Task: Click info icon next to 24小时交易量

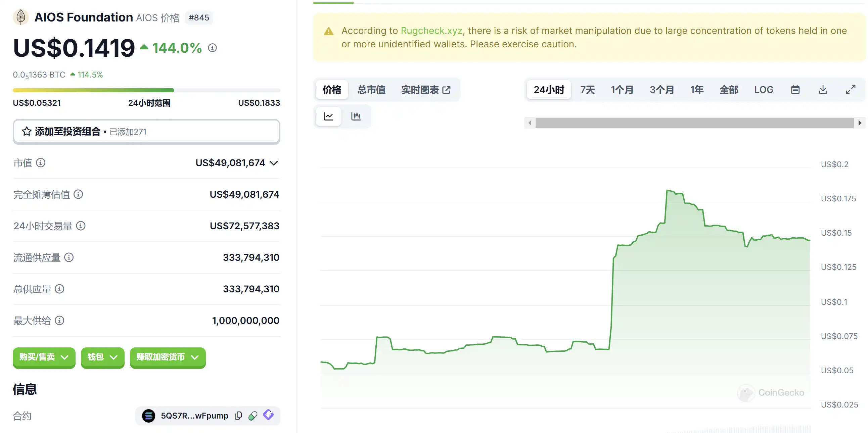Action: tap(81, 226)
